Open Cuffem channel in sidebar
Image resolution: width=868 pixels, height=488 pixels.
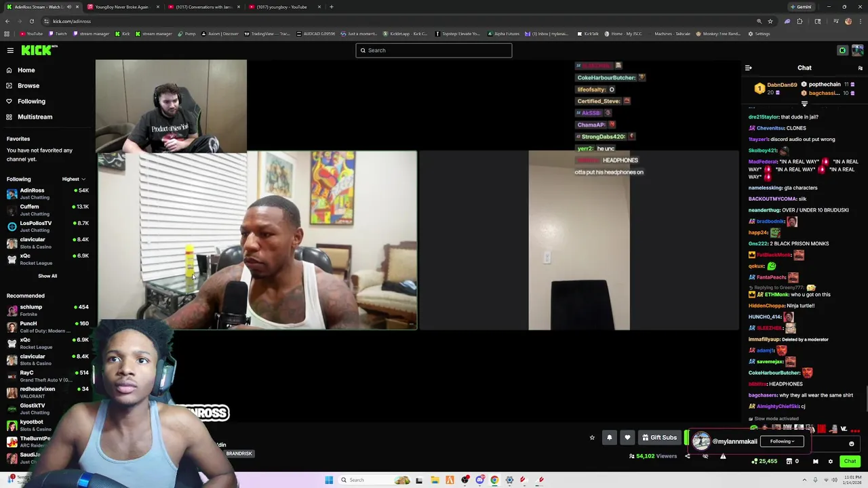tap(47, 210)
